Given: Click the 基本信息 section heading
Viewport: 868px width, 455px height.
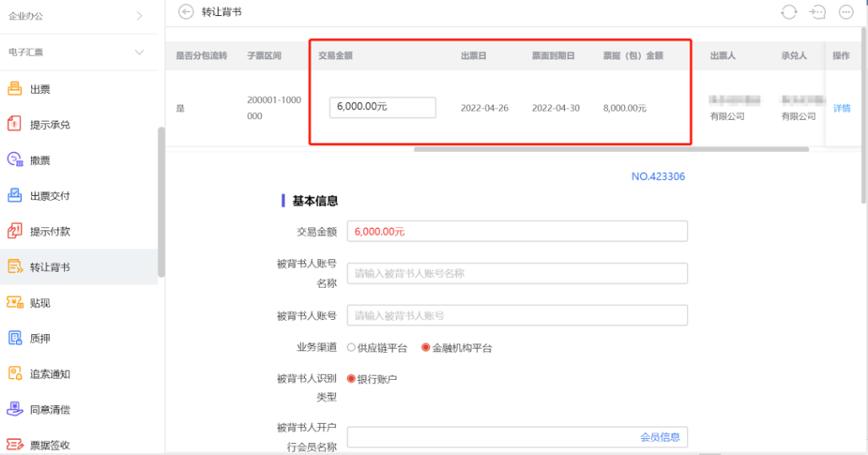Looking at the screenshot, I should (x=314, y=200).
